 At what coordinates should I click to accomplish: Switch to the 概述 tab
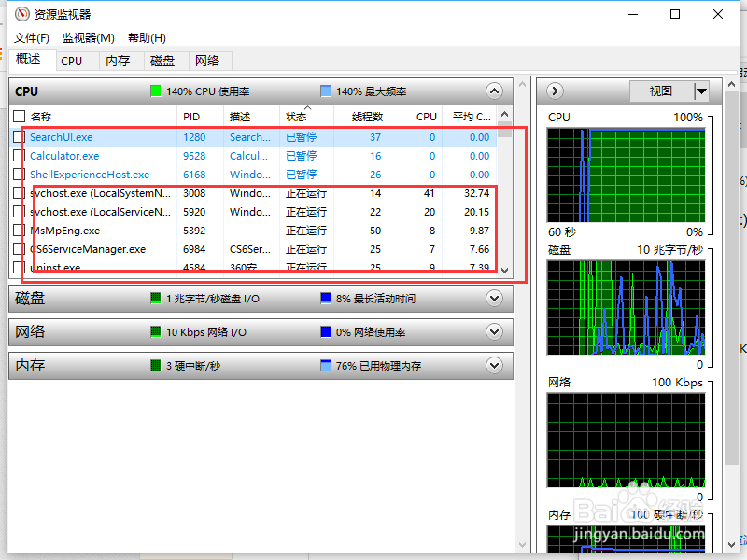(x=29, y=60)
